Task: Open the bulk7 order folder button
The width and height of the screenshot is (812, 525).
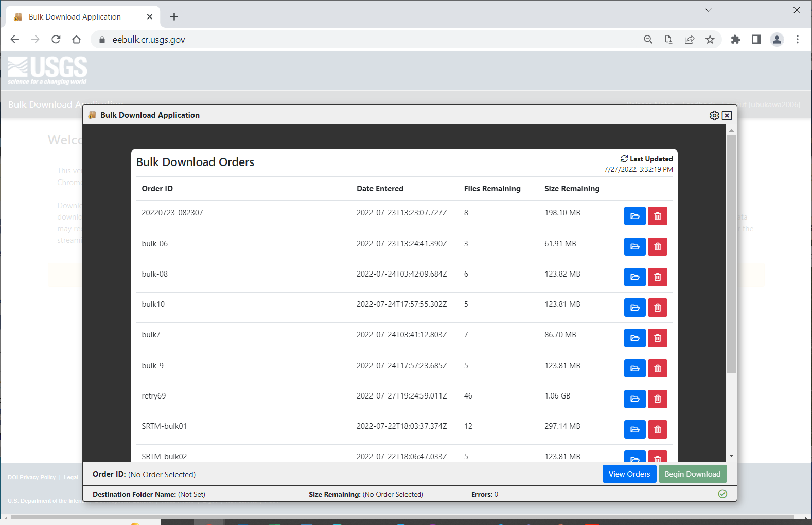Action: pos(634,338)
